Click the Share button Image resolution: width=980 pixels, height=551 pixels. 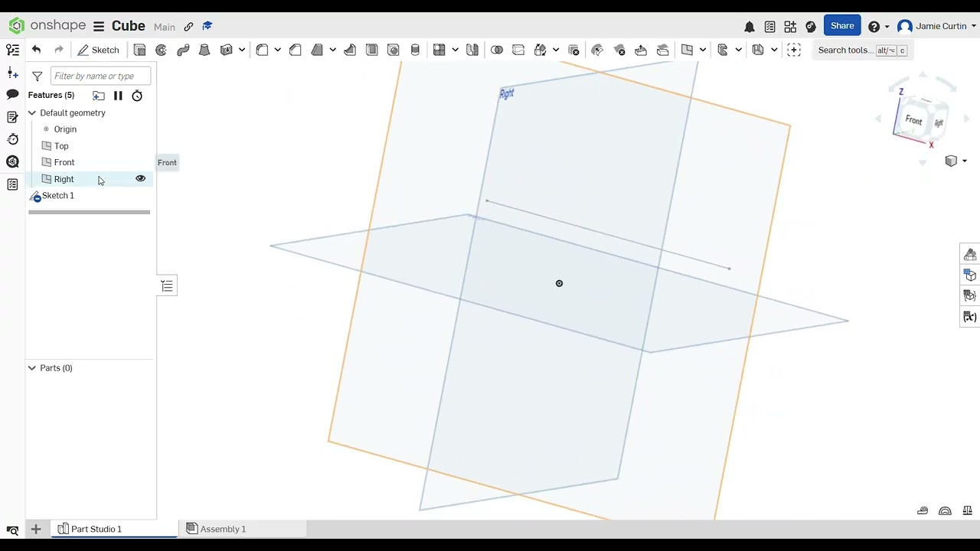click(x=842, y=26)
